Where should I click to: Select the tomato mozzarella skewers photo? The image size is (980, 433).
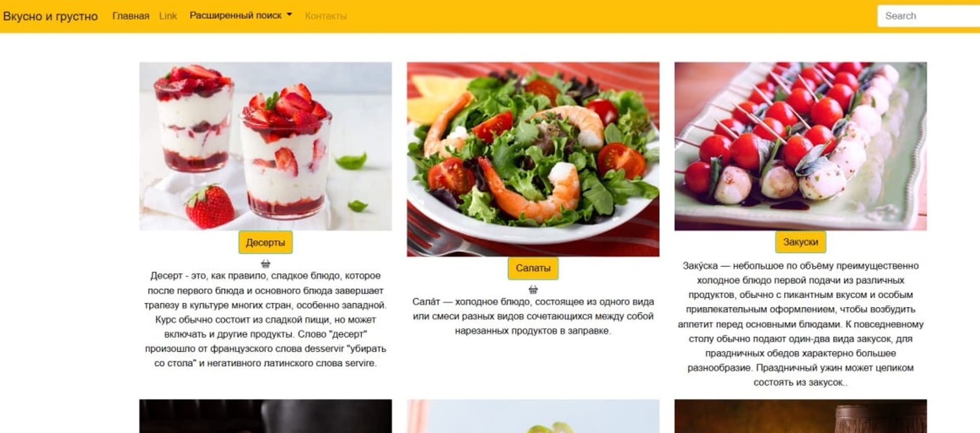click(800, 146)
